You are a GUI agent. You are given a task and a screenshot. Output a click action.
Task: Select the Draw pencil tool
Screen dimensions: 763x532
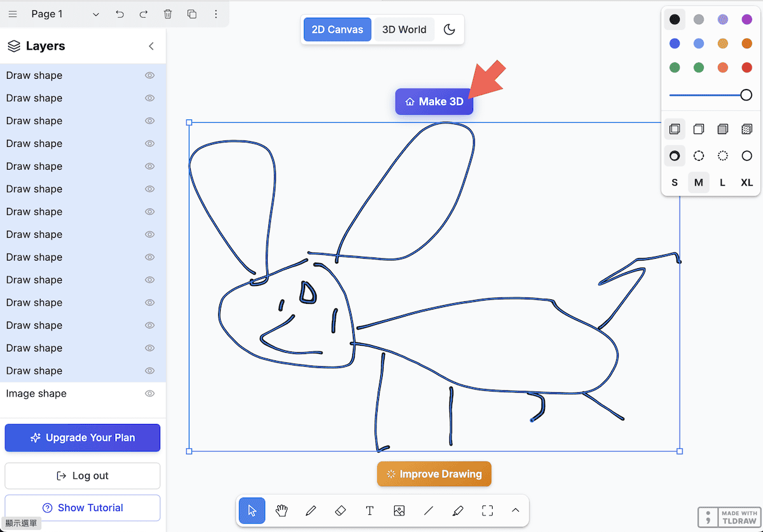[x=311, y=510]
